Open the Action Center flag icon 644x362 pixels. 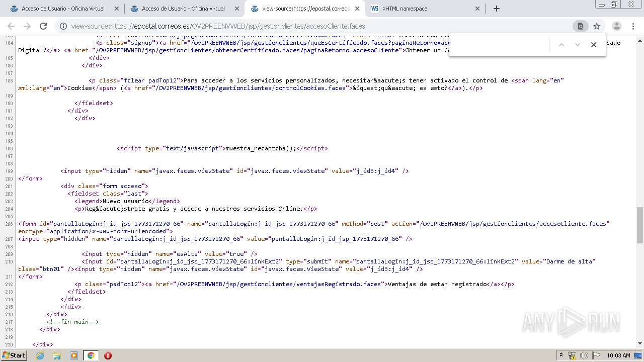tap(596, 355)
